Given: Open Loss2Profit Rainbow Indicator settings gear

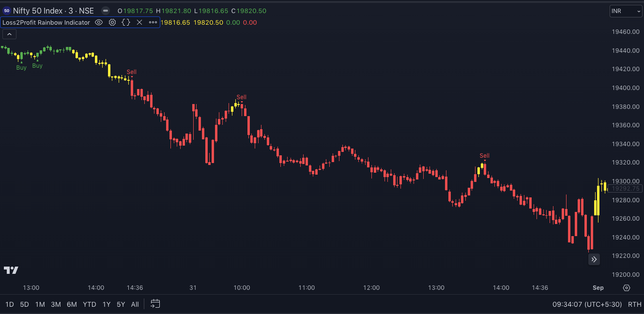Looking at the screenshot, I should click(x=112, y=22).
